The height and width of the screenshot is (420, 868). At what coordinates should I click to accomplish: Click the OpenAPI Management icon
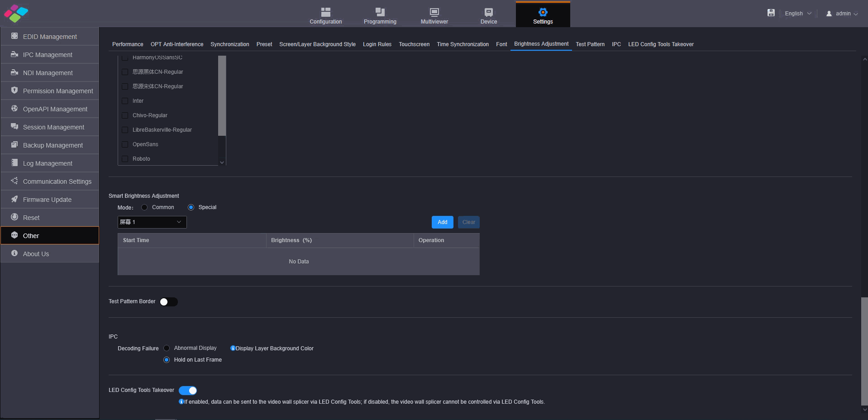(14, 109)
